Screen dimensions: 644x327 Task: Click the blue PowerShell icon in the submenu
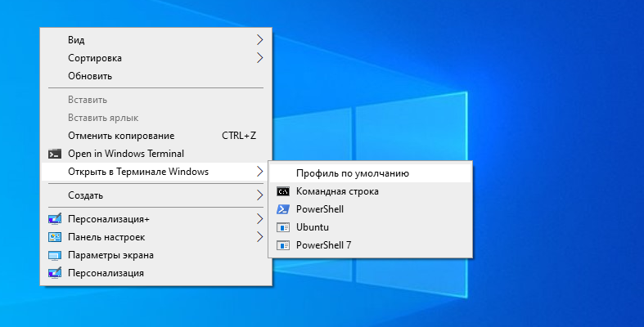point(283,209)
